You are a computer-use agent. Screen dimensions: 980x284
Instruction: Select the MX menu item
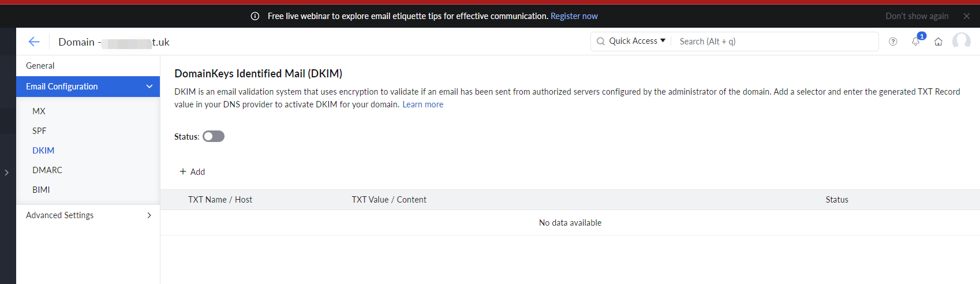point(39,111)
